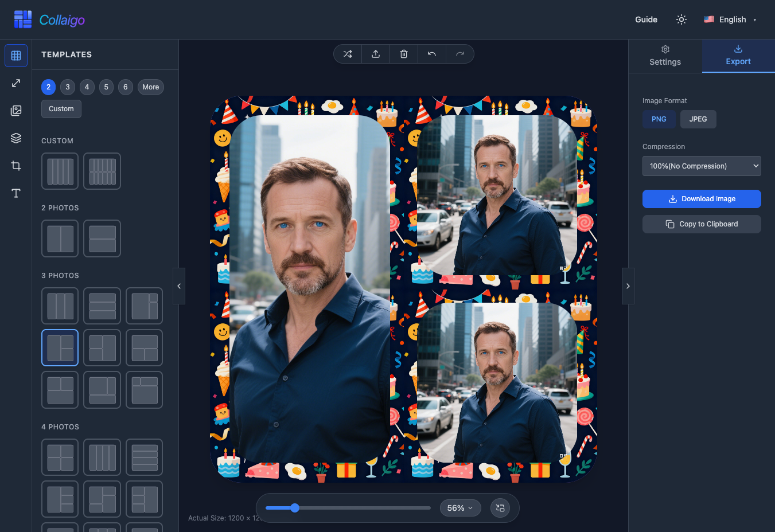Select the 4 photos count filter
Image resolution: width=775 pixels, height=532 pixels.
click(x=87, y=87)
